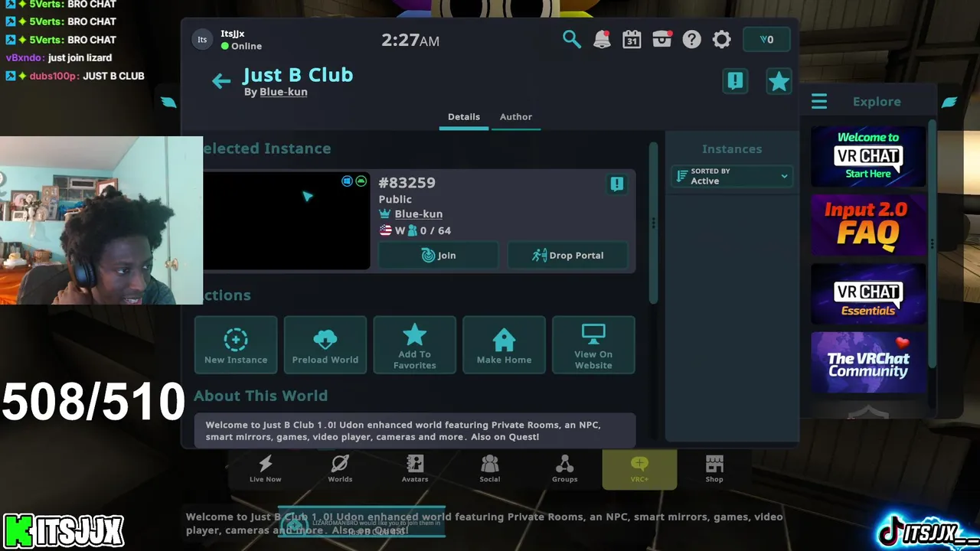The image size is (980, 551).
Task: Open the Worlds tab
Action: point(340,469)
